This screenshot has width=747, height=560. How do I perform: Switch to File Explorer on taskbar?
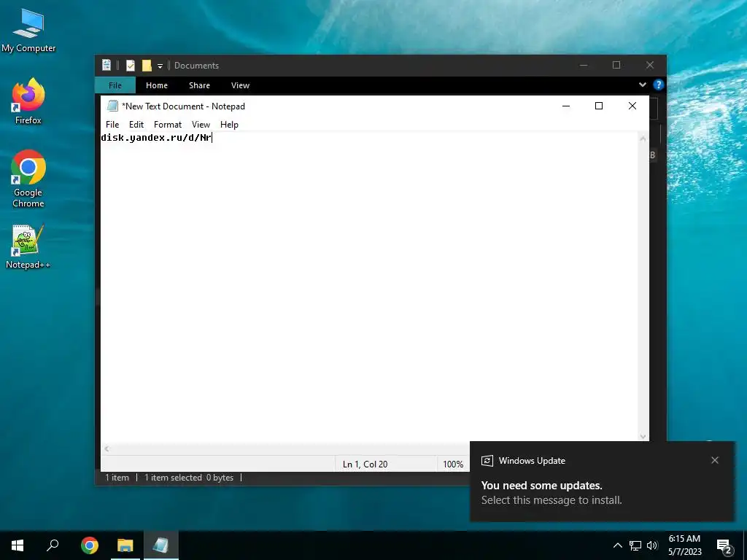(125, 545)
